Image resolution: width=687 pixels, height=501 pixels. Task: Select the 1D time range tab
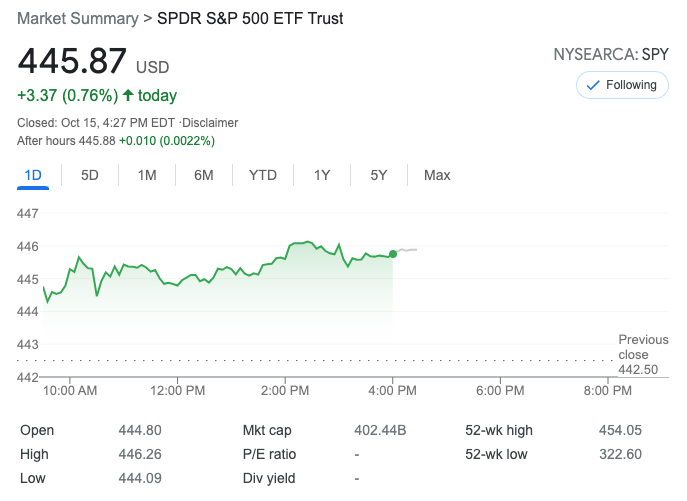pyautogui.click(x=33, y=175)
